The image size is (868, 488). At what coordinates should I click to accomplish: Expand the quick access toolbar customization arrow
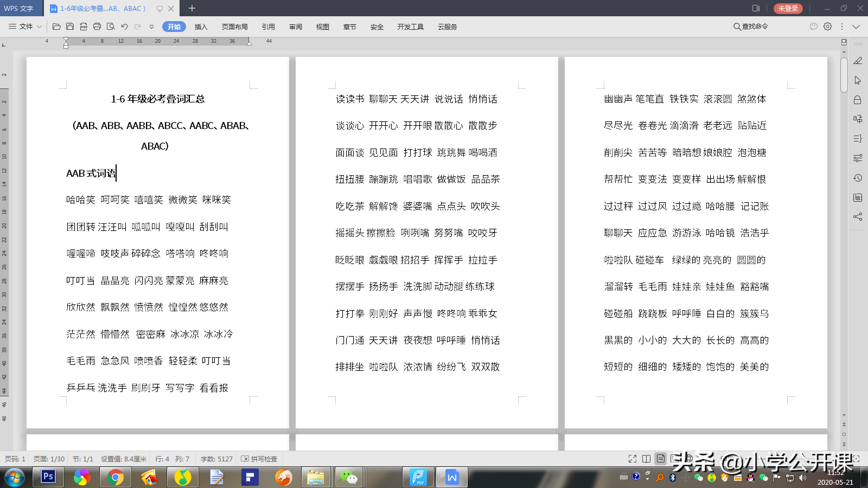click(151, 27)
